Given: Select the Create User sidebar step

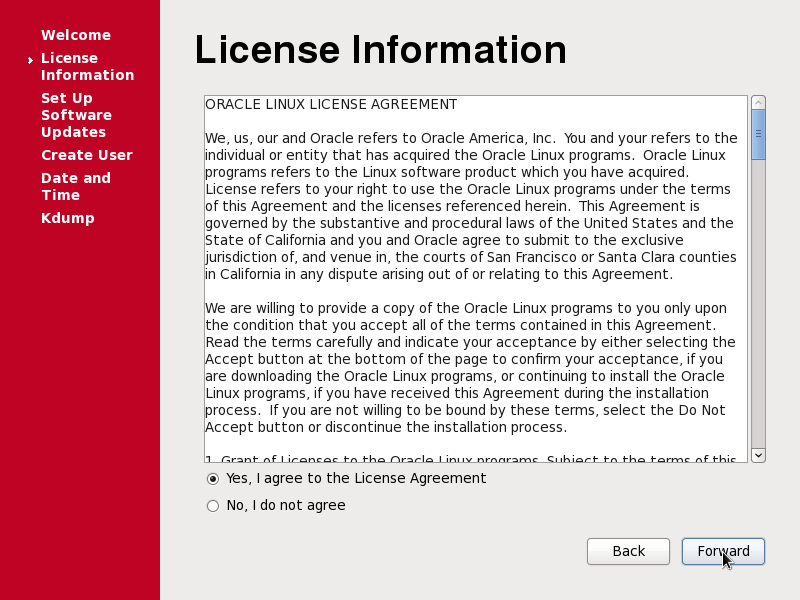Looking at the screenshot, I should coord(87,155).
